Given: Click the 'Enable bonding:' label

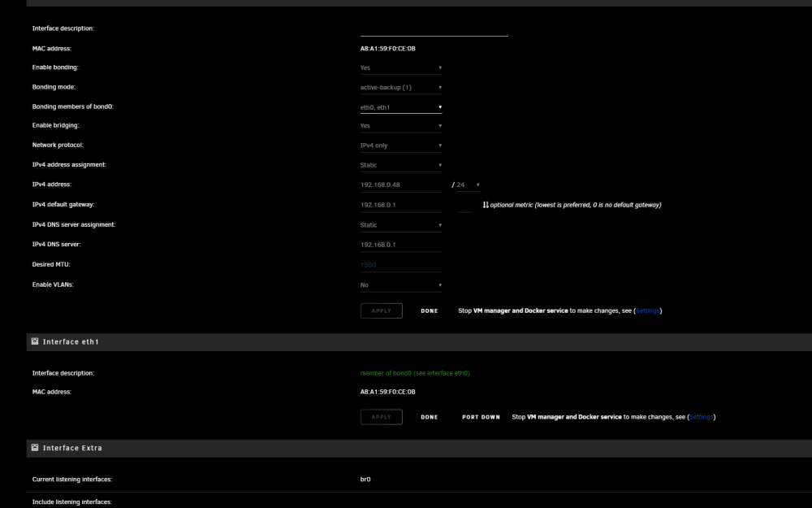Looking at the screenshot, I should (55, 67).
